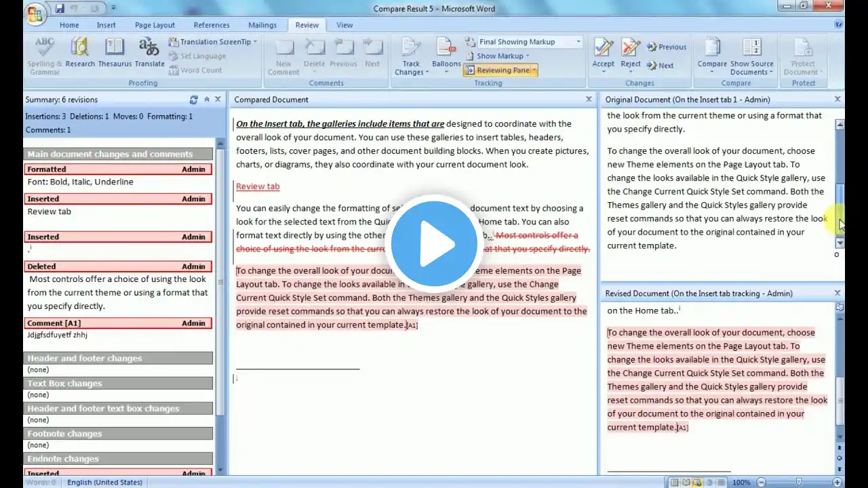The height and width of the screenshot is (488, 868).
Task: Open Translation ScreenTip dropdown
Action: tap(212, 42)
